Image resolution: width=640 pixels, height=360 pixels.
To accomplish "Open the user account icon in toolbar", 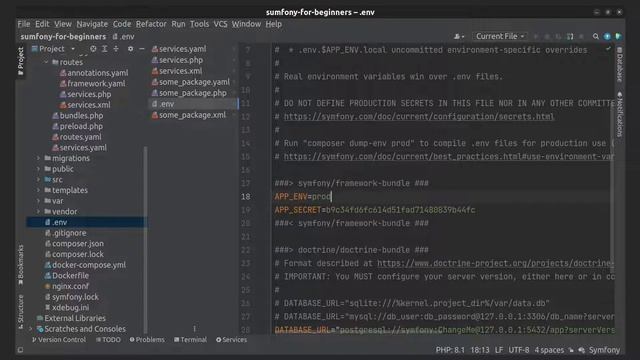I will pos(459,36).
